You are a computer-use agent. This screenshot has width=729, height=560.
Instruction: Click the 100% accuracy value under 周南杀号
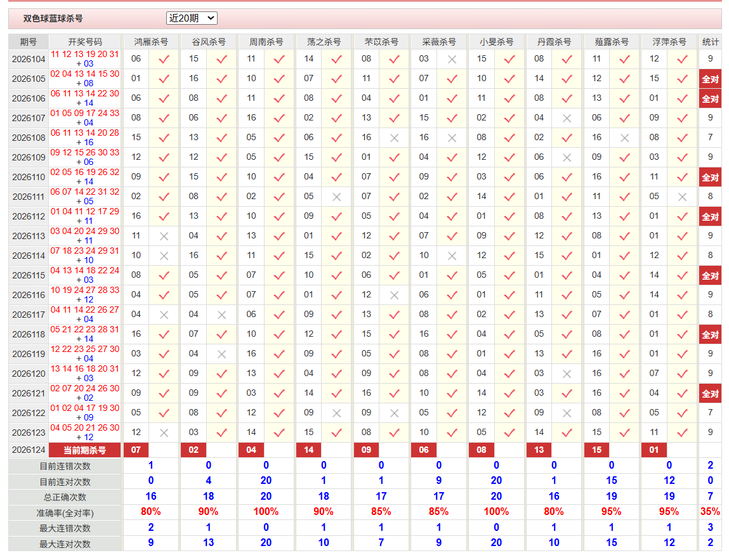click(x=266, y=512)
